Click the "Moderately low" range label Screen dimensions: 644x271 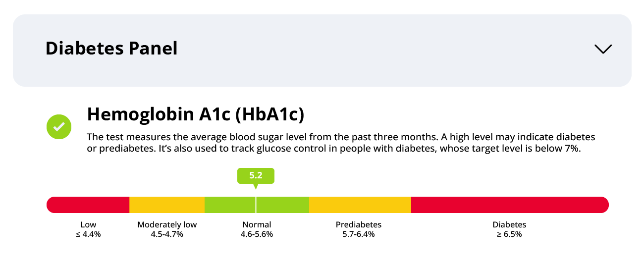coord(167,225)
